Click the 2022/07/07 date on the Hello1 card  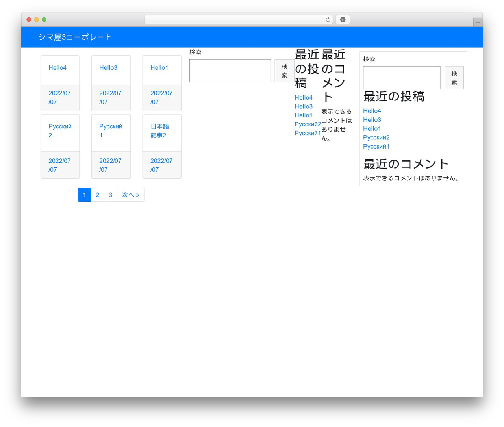[x=161, y=97]
